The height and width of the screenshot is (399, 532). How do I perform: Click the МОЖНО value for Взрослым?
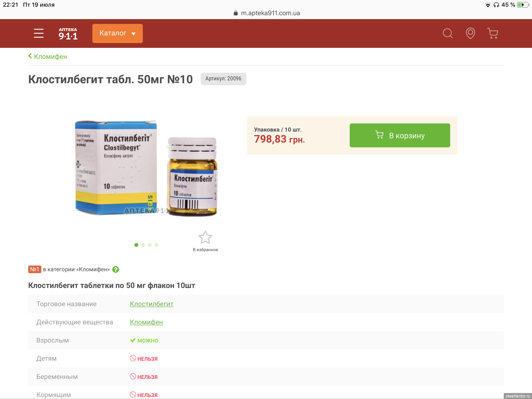tap(144, 340)
